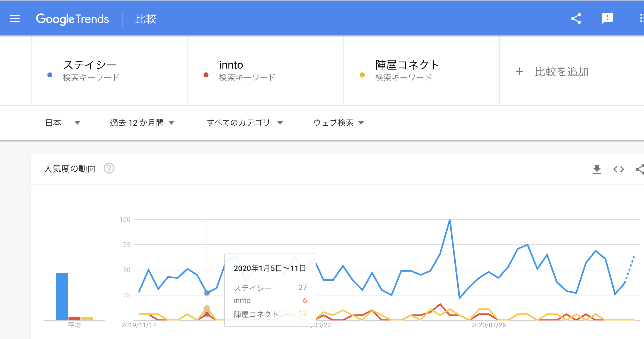This screenshot has width=644, height=339.
Task: Click the Google Trends logo
Action: pos(72,19)
